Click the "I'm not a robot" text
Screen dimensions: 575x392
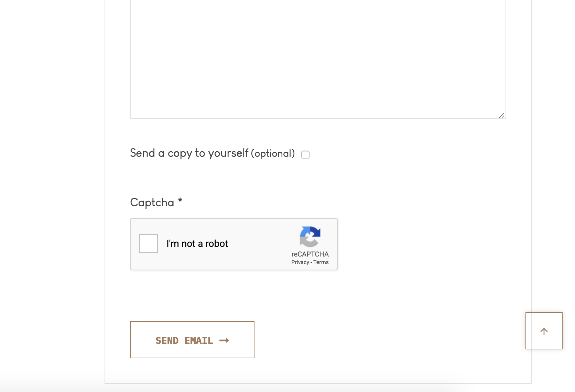click(x=197, y=244)
